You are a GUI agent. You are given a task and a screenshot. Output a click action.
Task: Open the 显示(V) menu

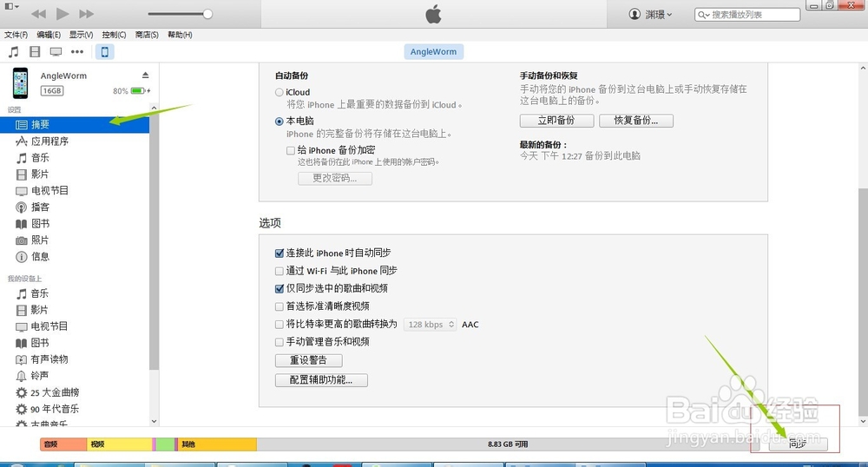81,35
